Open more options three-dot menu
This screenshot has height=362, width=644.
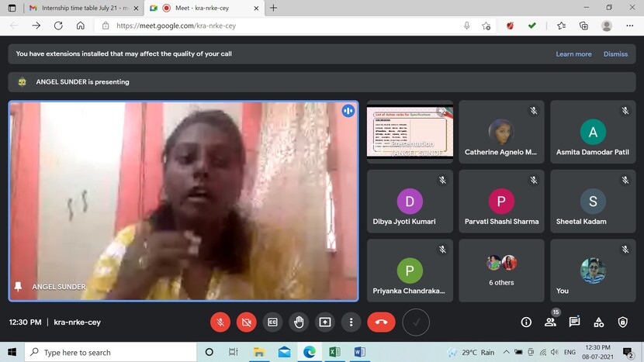click(x=351, y=322)
